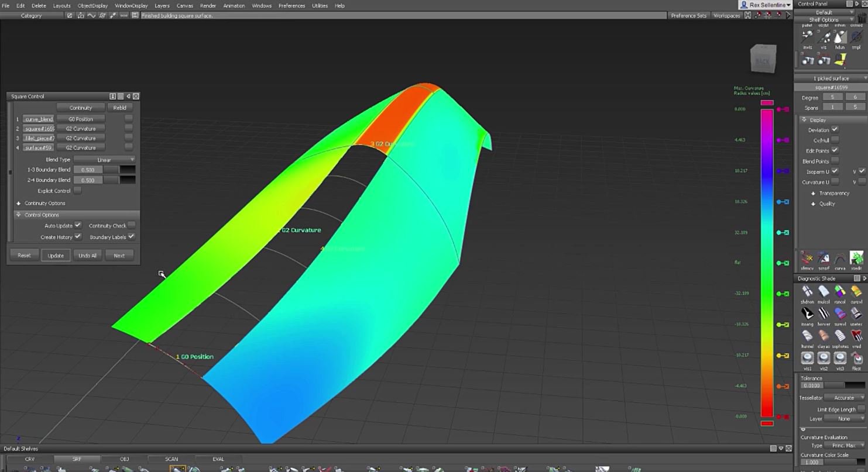Disable Auto Update in Square Control
This screenshot has width=868, height=472.
pyautogui.click(x=78, y=225)
